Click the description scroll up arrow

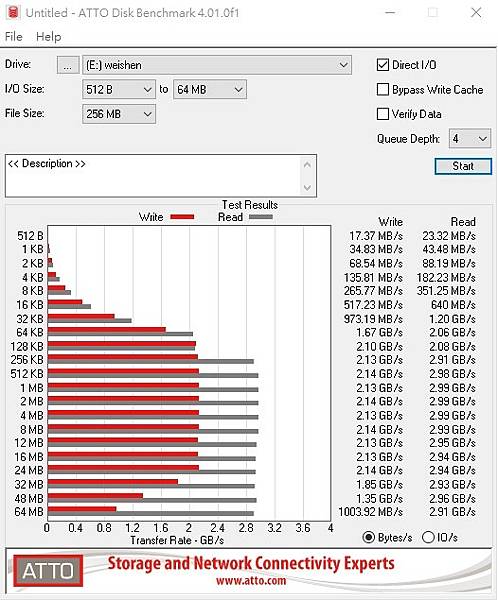(x=307, y=165)
